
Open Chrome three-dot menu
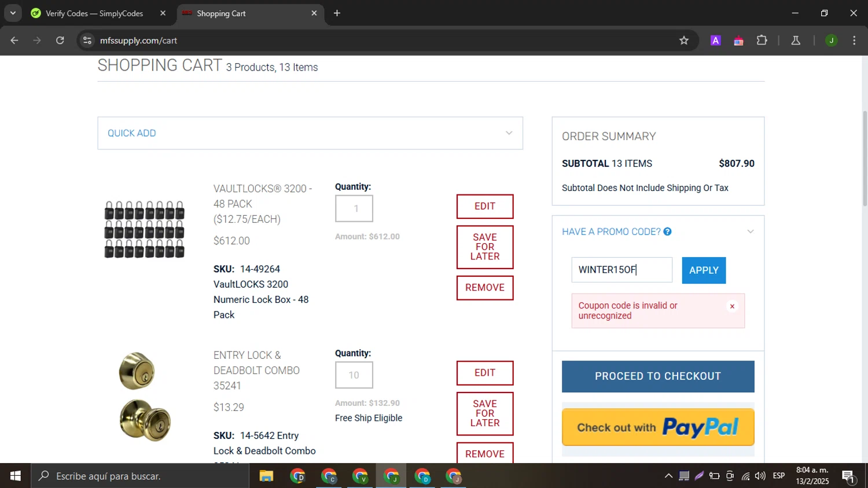tap(854, 41)
